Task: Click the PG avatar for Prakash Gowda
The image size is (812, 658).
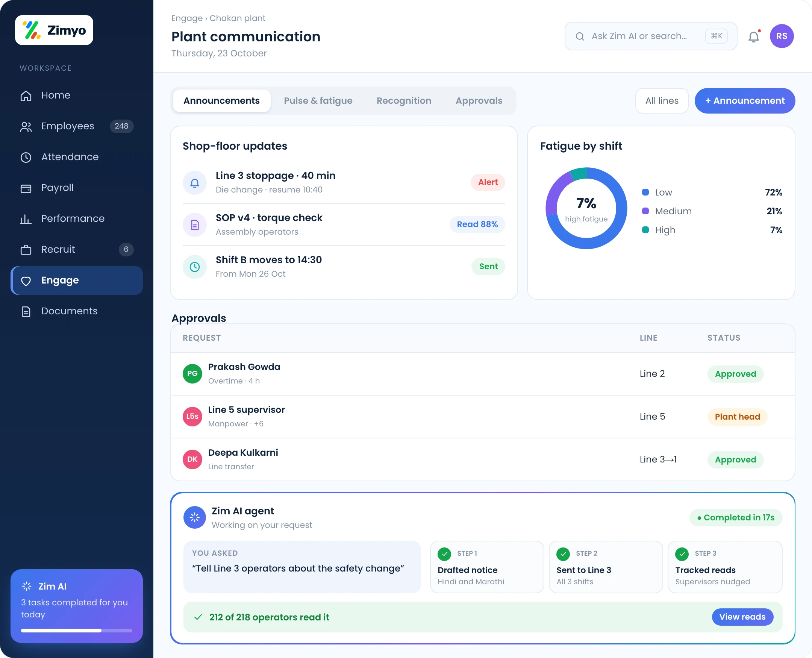Action: [x=192, y=374]
